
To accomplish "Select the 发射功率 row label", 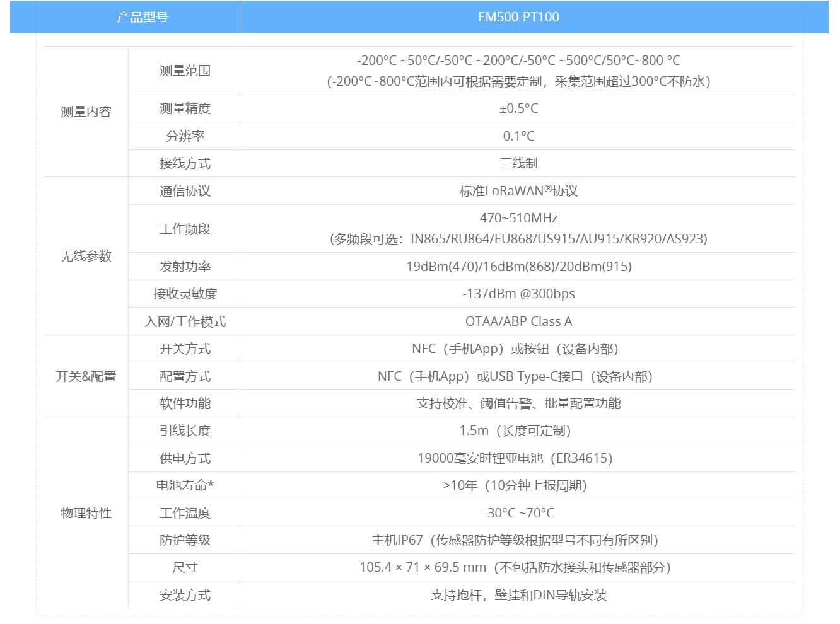I will coord(185,267).
